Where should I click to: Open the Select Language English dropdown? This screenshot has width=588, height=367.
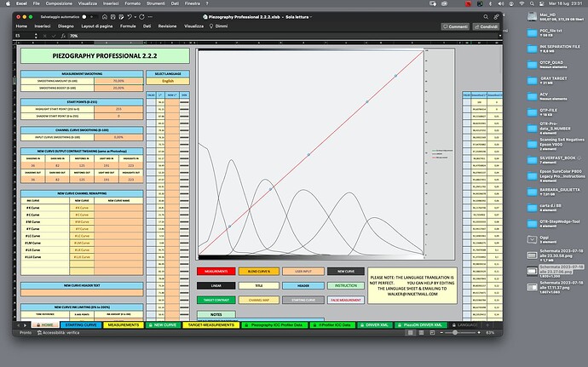point(168,81)
